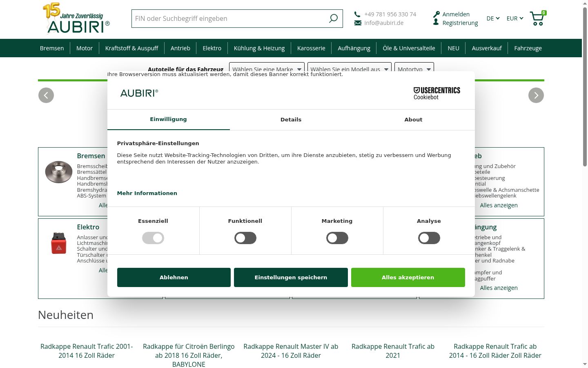Open the Antrieb menu

pos(180,48)
